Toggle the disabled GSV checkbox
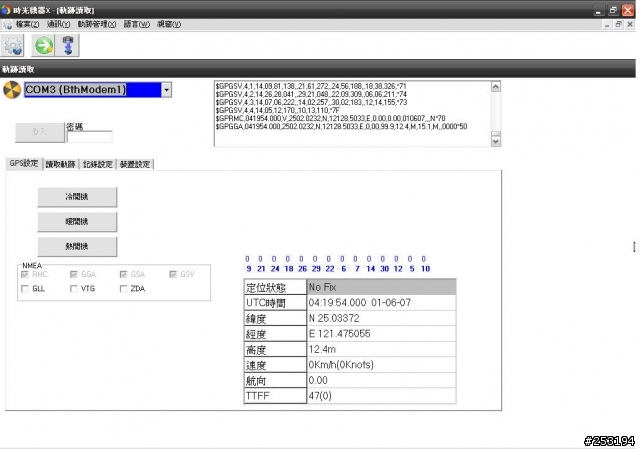Image resolution: width=640 pixels, height=449 pixels. [x=173, y=274]
